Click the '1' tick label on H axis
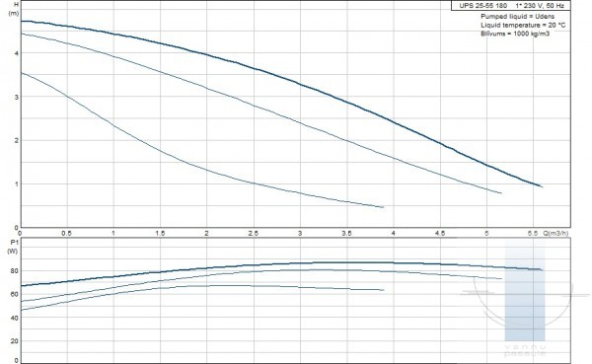Viewport: 592px width, 364px height. (16, 183)
